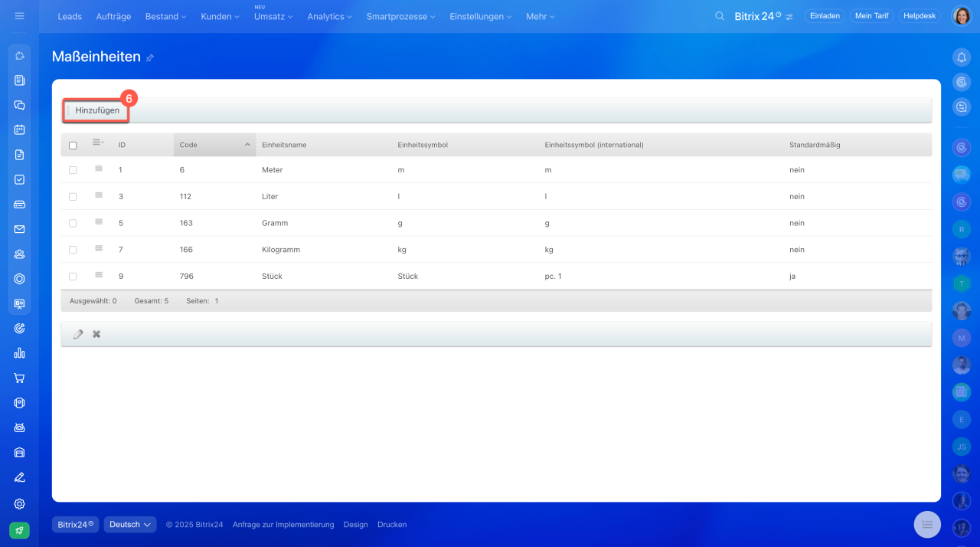980x547 pixels.
Task: Expand the Kunden menu
Action: tap(220, 16)
